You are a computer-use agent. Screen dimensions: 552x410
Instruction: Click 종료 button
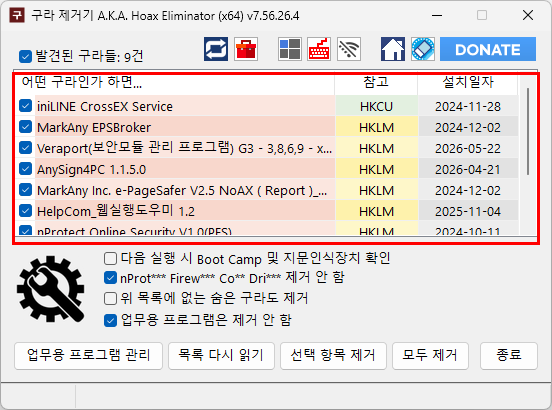(x=509, y=355)
